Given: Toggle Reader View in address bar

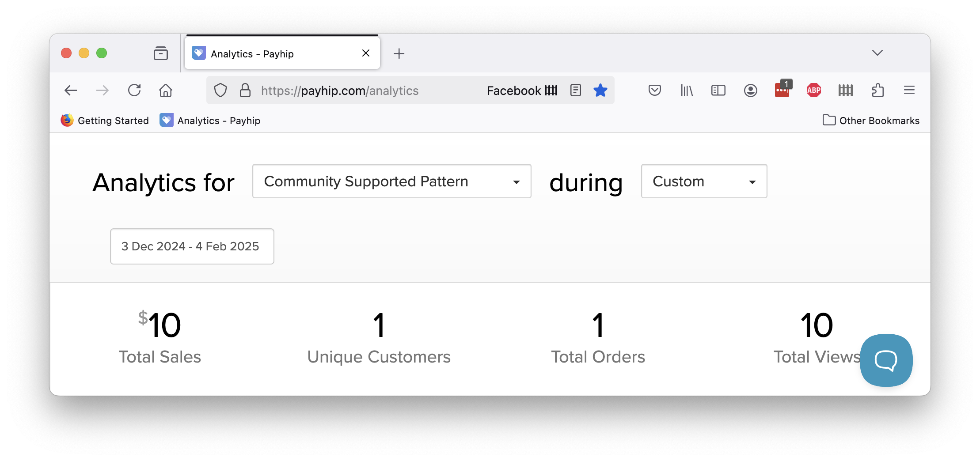Looking at the screenshot, I should pyautogui.click(x=575, y=91).
